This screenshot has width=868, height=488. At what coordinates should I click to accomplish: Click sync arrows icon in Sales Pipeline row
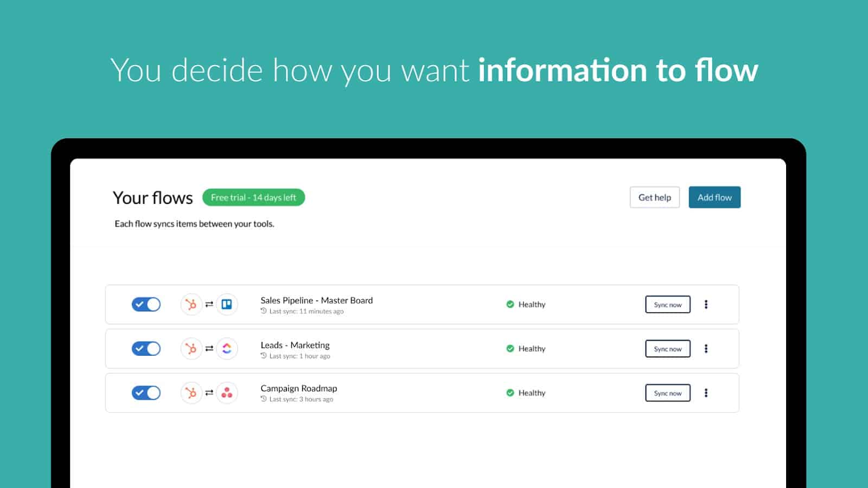point(209,304)
